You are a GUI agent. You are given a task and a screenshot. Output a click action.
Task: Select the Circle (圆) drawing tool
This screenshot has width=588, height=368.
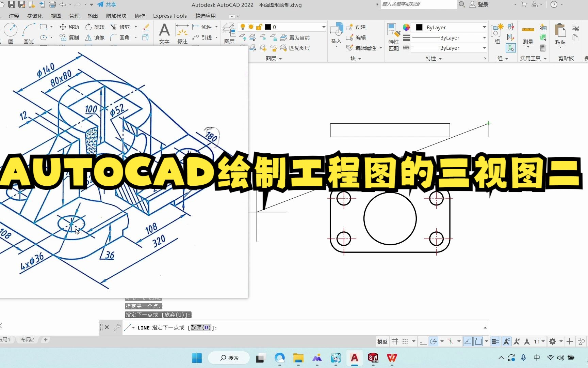coord(10,30)
